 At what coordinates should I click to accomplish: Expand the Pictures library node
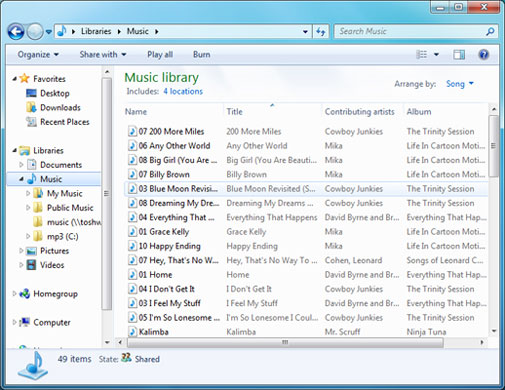click(x=21, y=251)
